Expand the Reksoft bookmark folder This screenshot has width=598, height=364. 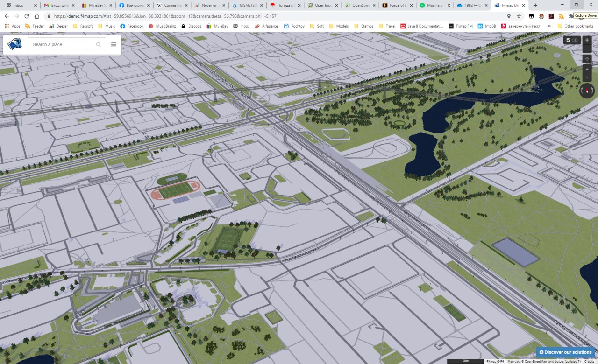point(83,26)
